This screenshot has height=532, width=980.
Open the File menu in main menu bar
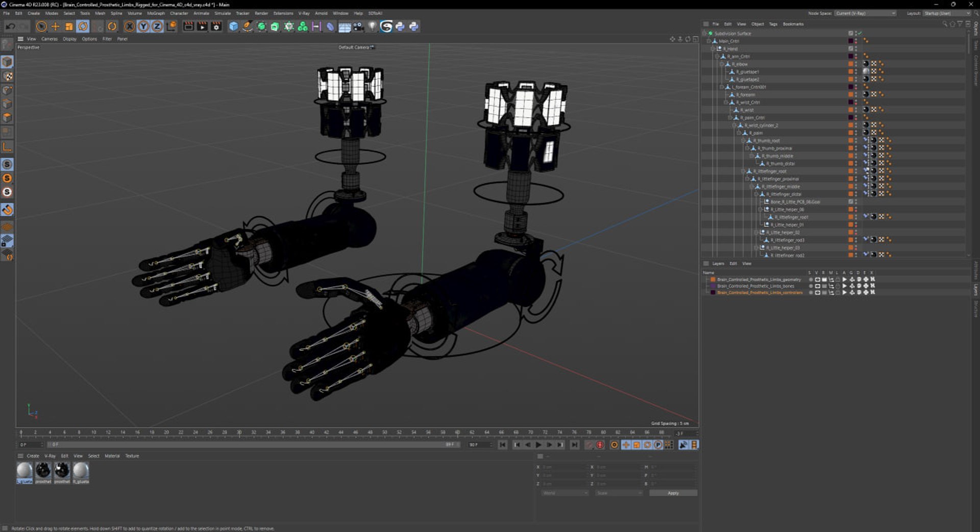(6, 13)
